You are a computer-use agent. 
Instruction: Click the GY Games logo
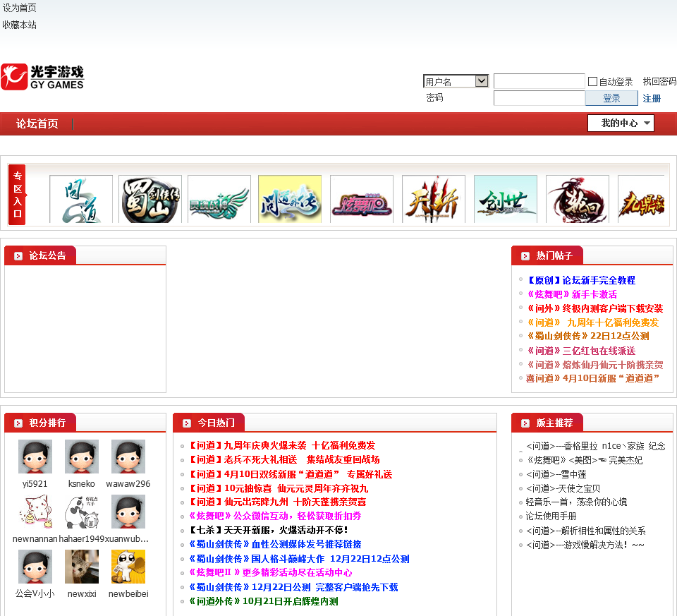click(42, 77)
